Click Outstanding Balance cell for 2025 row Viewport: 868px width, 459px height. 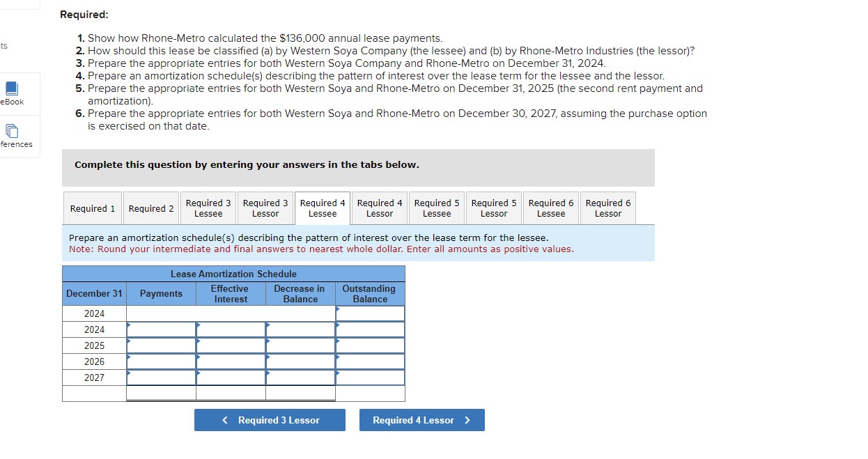point(370,345)
